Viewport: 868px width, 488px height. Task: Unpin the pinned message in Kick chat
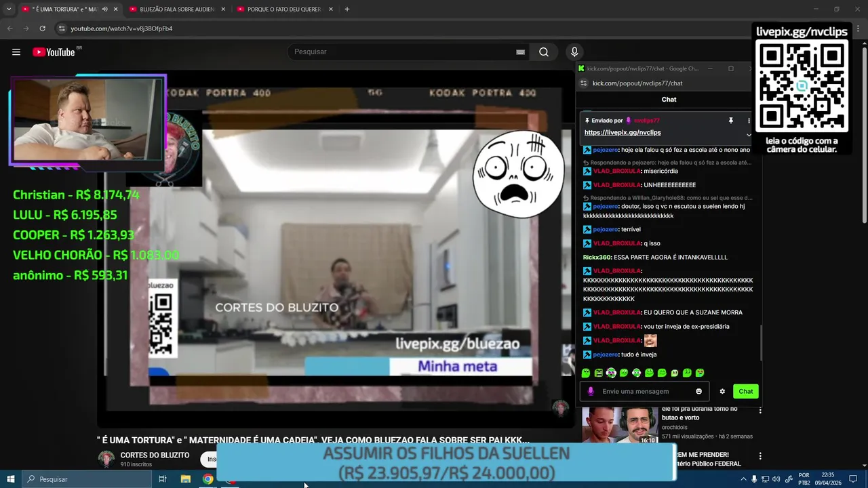pyautogui.click(x=731, y=121)
